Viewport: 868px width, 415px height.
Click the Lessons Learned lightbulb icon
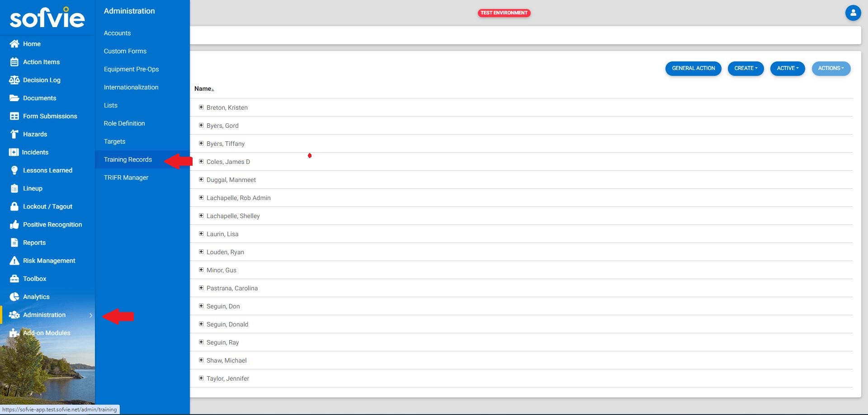[x=14, y=170]
